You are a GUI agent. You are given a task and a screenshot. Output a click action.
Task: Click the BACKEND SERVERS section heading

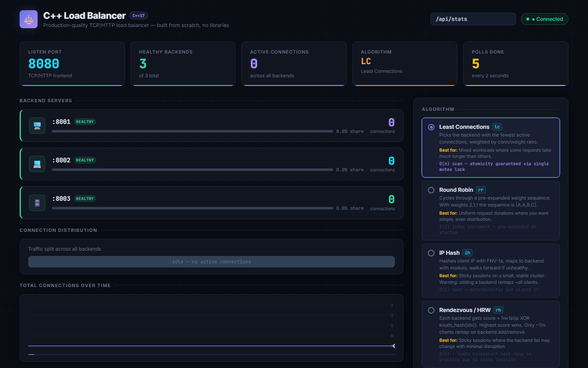point(46,101)
